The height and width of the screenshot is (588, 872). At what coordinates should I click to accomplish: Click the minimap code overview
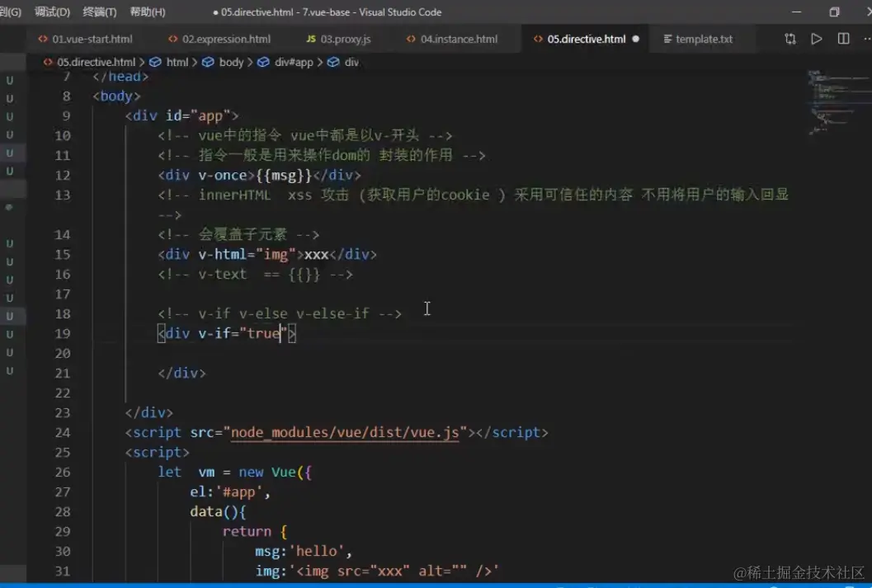(x=838, y=101)
